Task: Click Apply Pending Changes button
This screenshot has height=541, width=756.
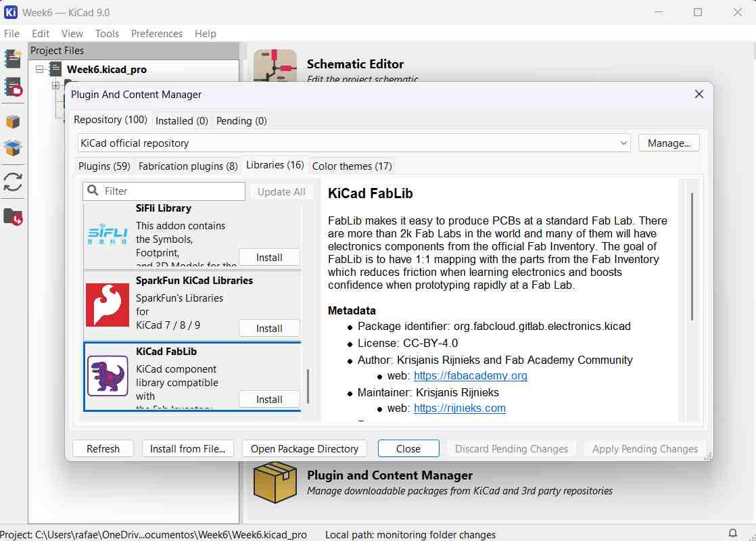Action: [x=644, y=449]
